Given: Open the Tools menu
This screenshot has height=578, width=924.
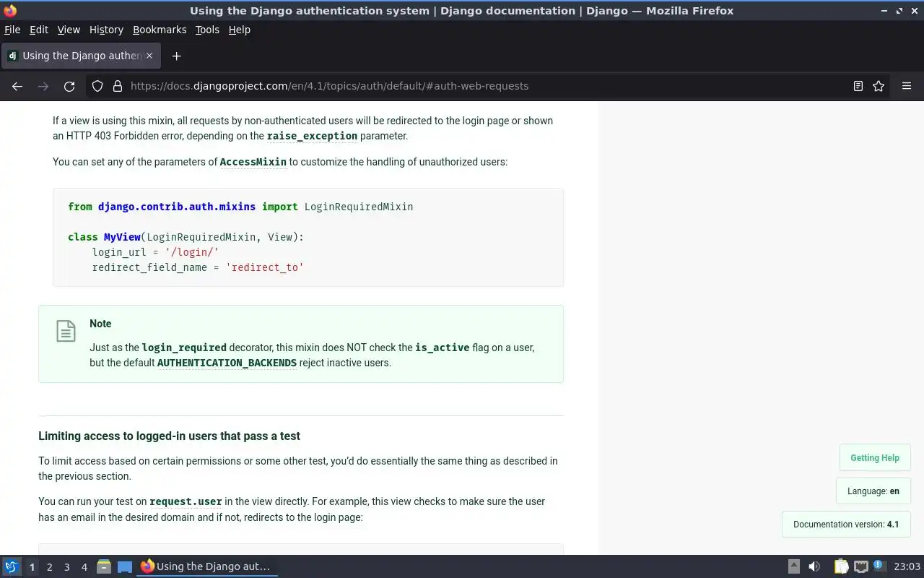Looking at the screenshot, I should (207, 30).
